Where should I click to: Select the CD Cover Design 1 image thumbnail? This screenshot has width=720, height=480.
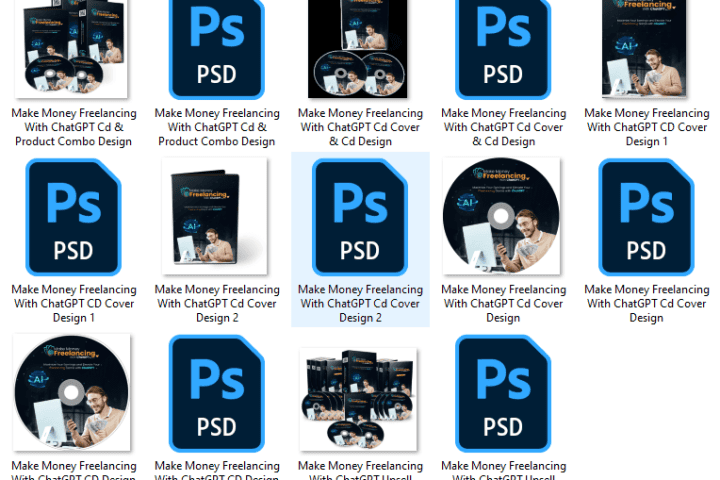644,49
